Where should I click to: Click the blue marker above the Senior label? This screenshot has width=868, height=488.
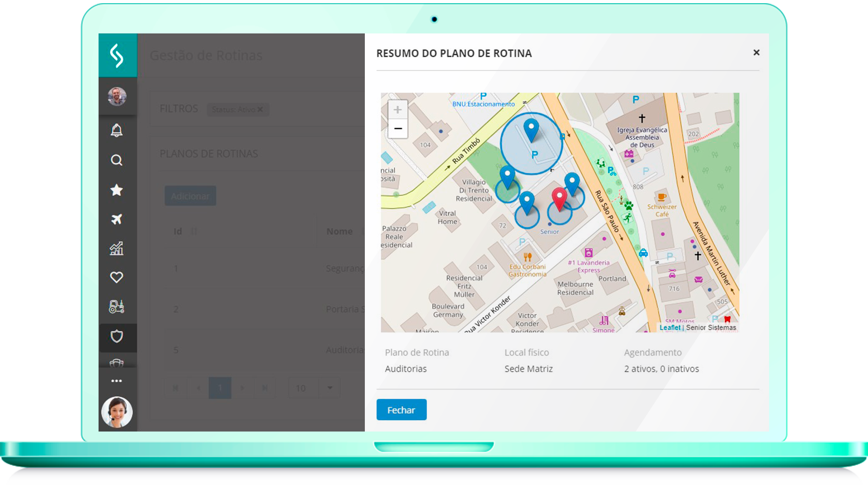pos(527,203)
